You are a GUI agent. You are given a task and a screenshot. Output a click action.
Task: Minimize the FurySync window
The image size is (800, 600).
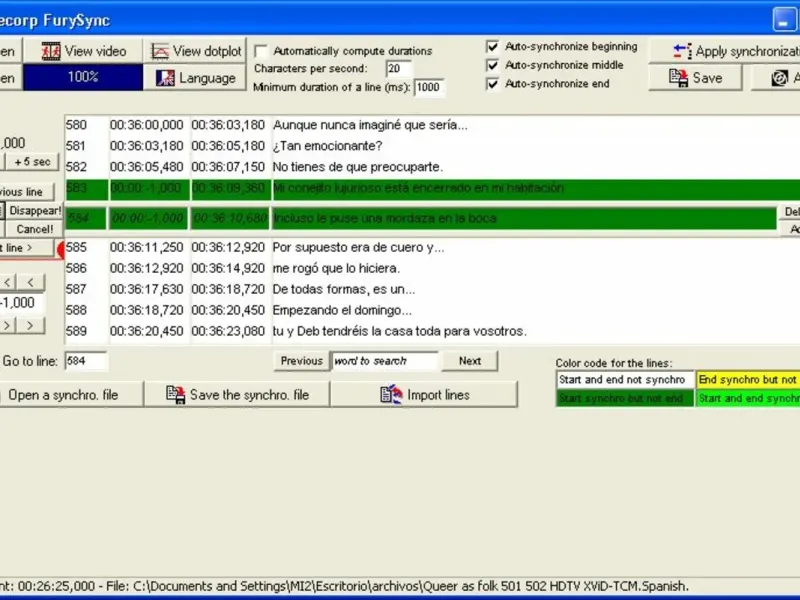(x=783, y=19)
